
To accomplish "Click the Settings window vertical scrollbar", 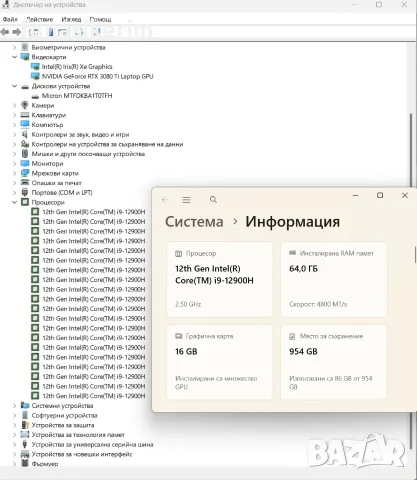I will point(415,255).
